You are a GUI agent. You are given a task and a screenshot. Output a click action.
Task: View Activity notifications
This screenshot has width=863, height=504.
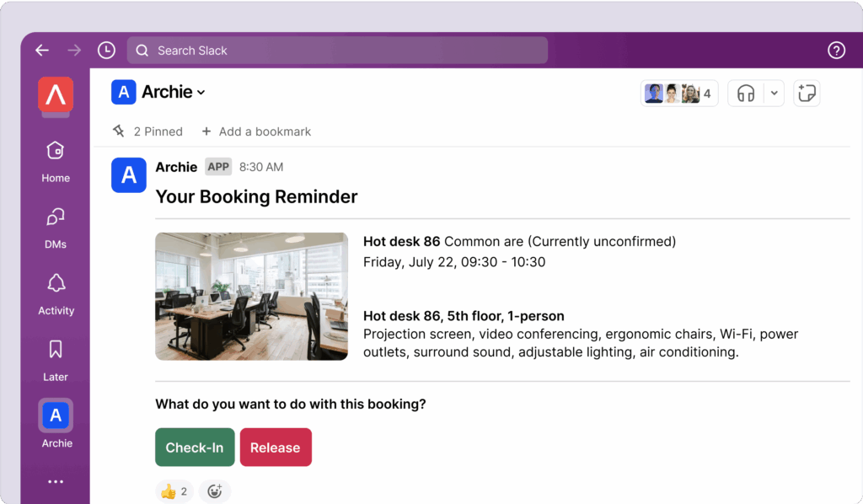click(x=55, y=292)
